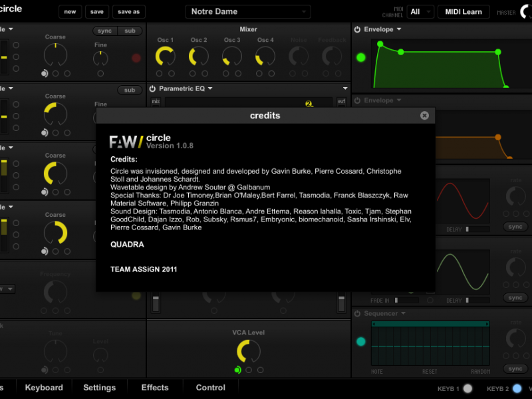This screenshot has width=532, height=399.
Task: Click the MIDI Learn button
Action: point(463,12)
